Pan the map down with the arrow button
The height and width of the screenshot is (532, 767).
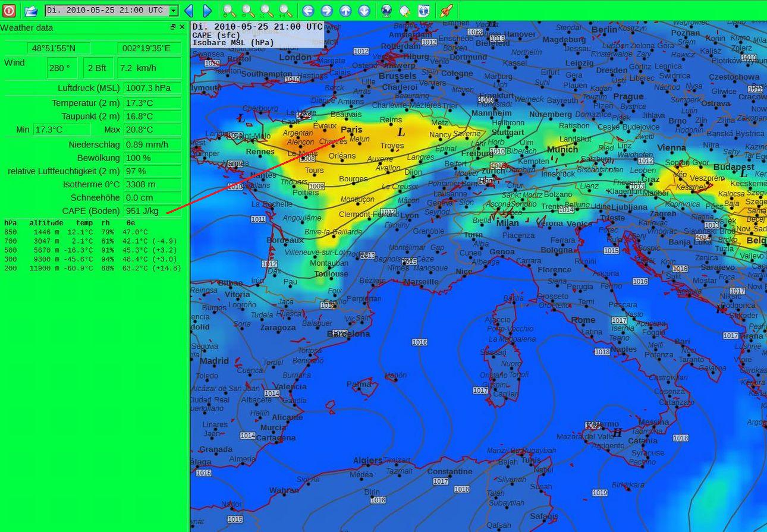(x=364, y=10)
